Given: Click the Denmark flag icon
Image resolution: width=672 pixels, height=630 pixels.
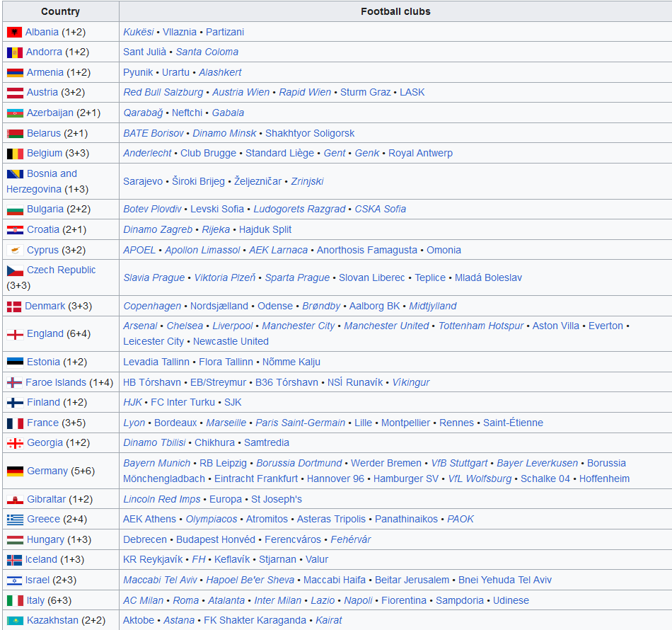Looking at the screenshot, I should point(14,307).
